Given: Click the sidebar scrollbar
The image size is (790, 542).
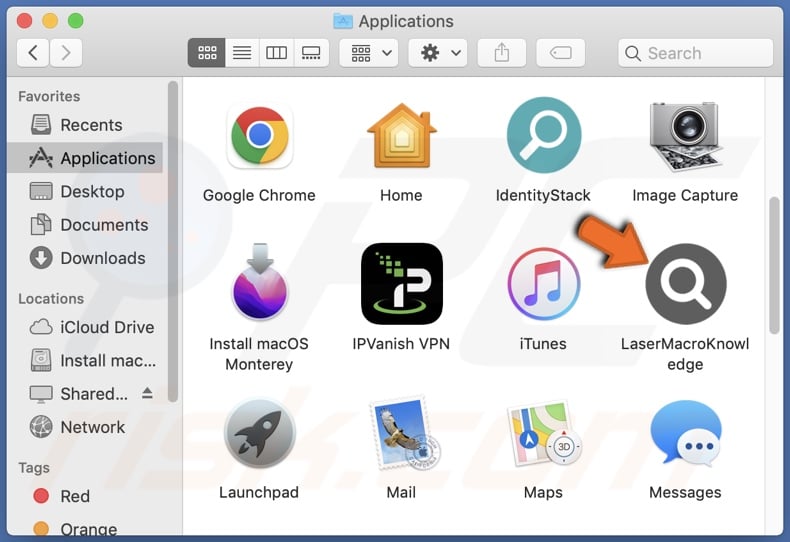Looking at the screenshot, I should point(173,242).
